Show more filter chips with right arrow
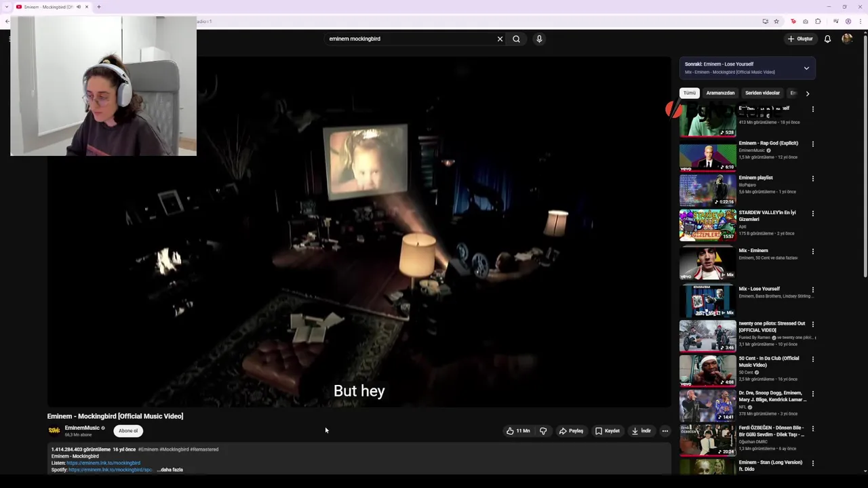Image resolution: width=868 pixels, height=488 pixels. [808, 94]
